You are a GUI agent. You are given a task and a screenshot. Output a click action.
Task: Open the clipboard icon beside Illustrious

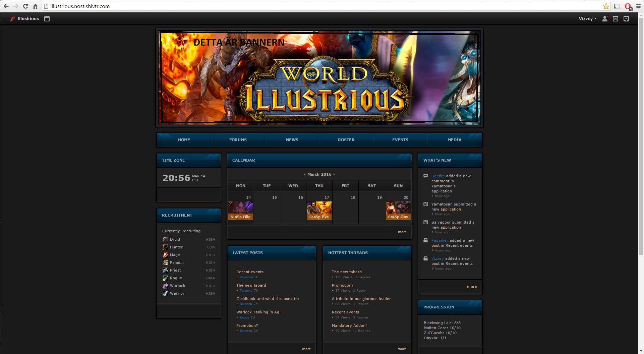tap(47, 19)
